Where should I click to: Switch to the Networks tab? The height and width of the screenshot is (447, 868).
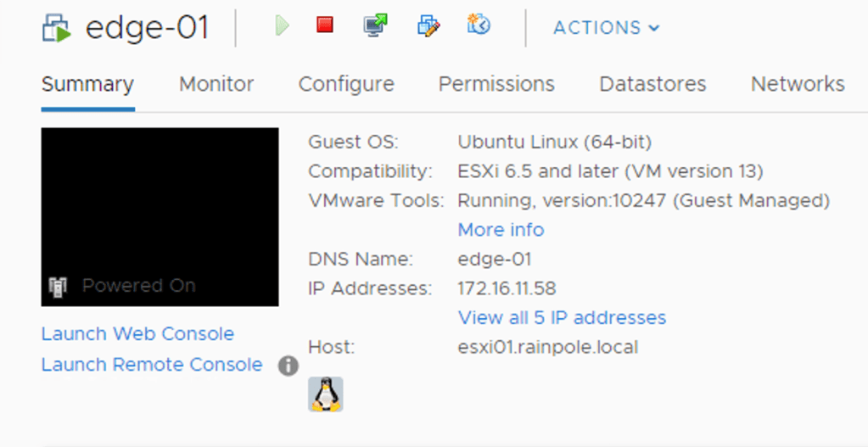coord(798,85)
